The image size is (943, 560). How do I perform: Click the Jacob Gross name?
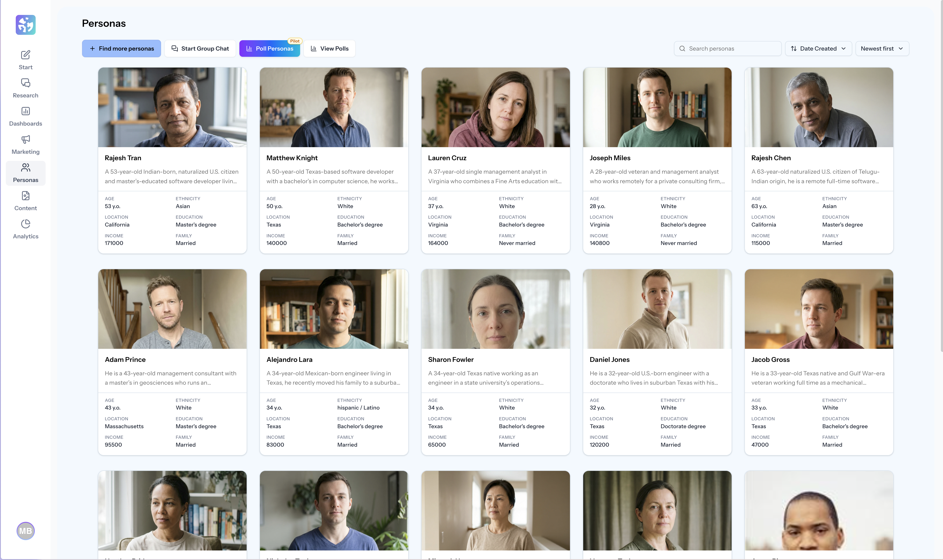(x=770, y=360)
